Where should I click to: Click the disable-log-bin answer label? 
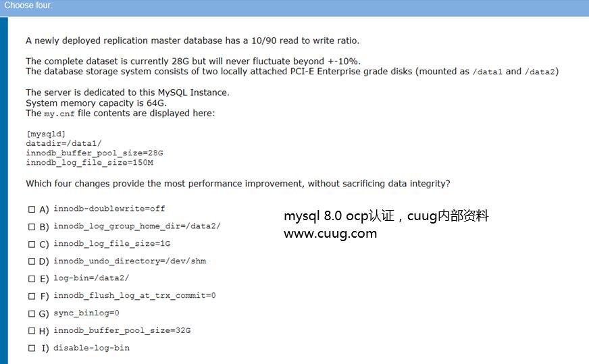(x=91, y=348)
